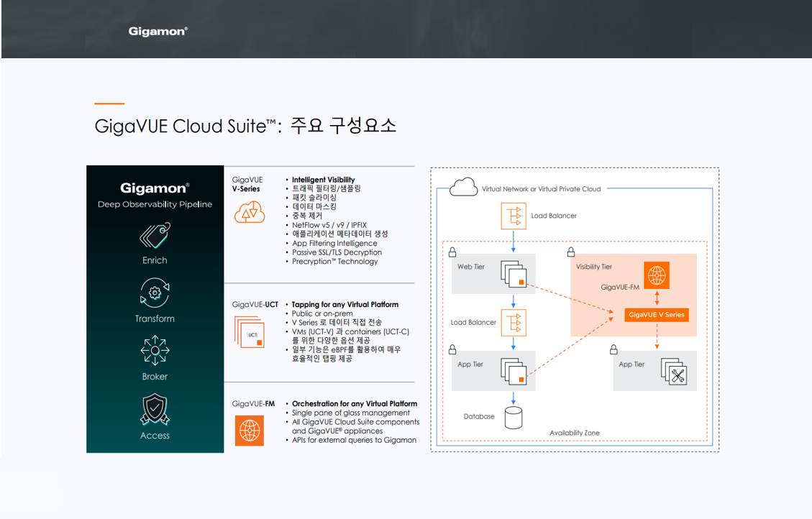Click the "Public or on-prem" bullet
Viewport: 812px width, 519px height.
(x=322, y=313)
